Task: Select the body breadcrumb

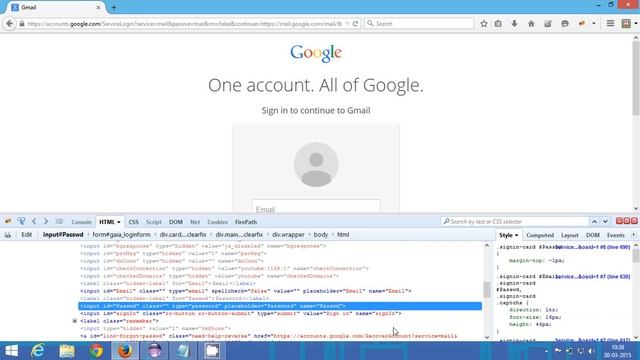Action: [320, 235]
